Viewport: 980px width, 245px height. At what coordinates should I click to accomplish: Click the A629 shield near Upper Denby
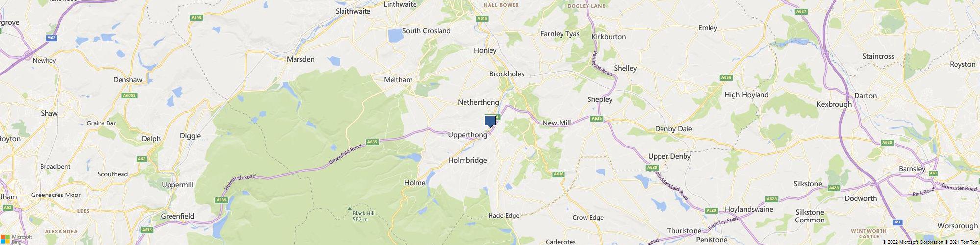pyautogui.click(x=652, y=168)
